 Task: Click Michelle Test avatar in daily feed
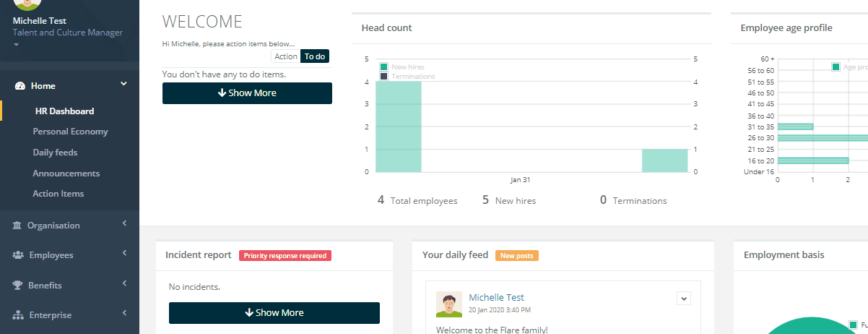point(449,304)
